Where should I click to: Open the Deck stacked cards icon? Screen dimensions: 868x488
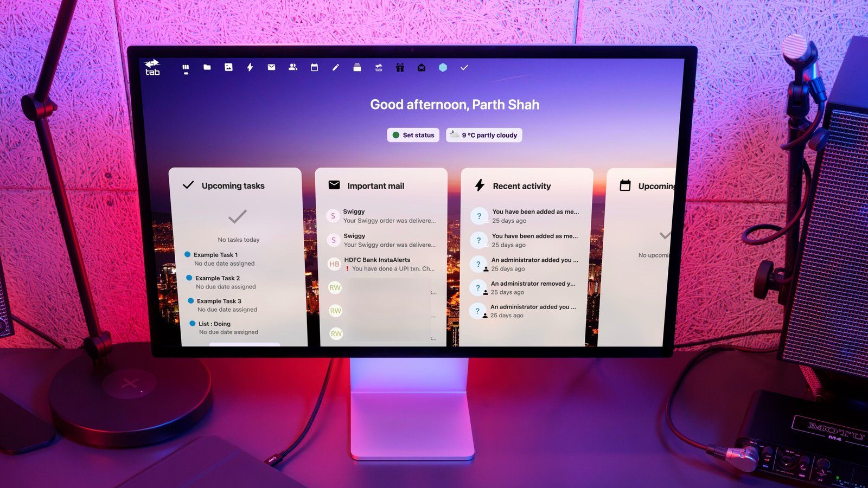(x=357, y=67)
